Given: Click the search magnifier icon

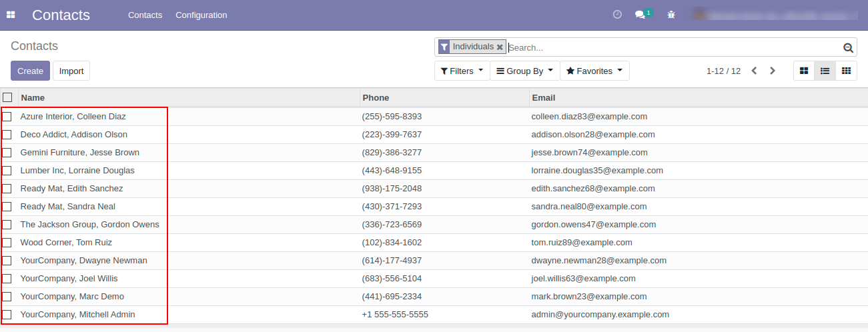Looking at the screenshot, I should 848,47.
